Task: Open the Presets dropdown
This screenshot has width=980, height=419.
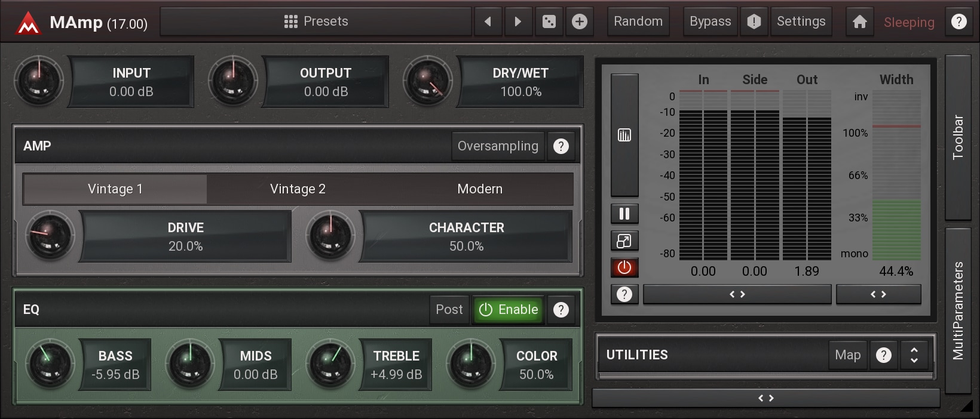Action: point(316,21)
